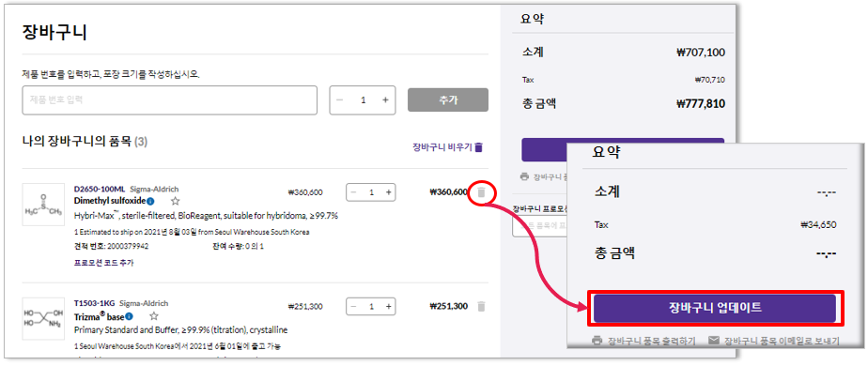Viewport: 868px width, 366px height.
Task: Click the 소계 ₩707,100 value
Action: click(x=700, y=53)
